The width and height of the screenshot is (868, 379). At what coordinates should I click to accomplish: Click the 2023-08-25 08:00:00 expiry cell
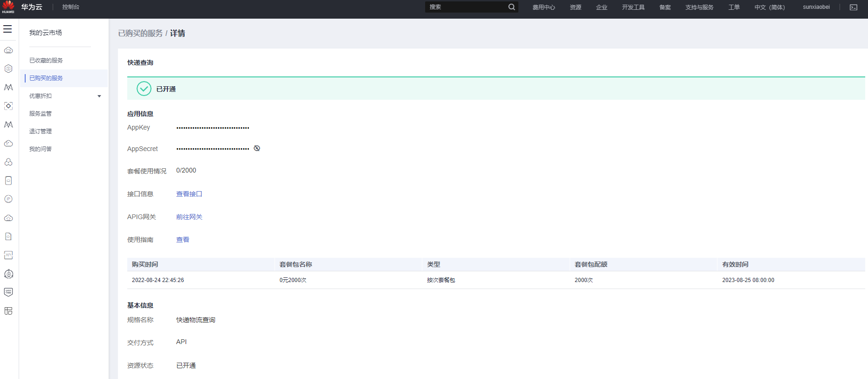(x=748, y=280)
